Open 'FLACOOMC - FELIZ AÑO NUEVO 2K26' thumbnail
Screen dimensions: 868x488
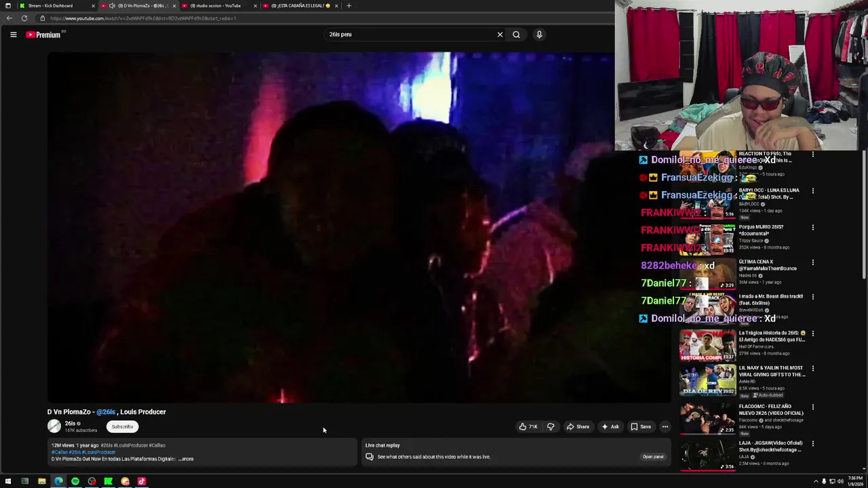[x=707, y=419]
